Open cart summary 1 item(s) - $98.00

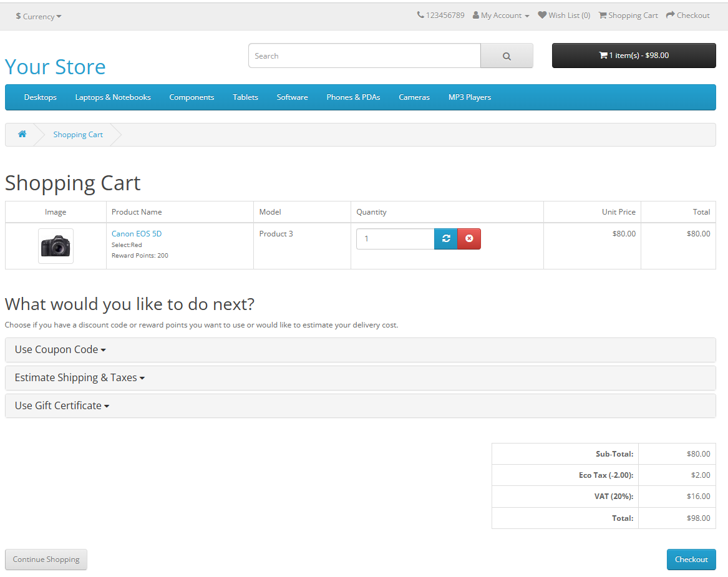coord(634,56)
